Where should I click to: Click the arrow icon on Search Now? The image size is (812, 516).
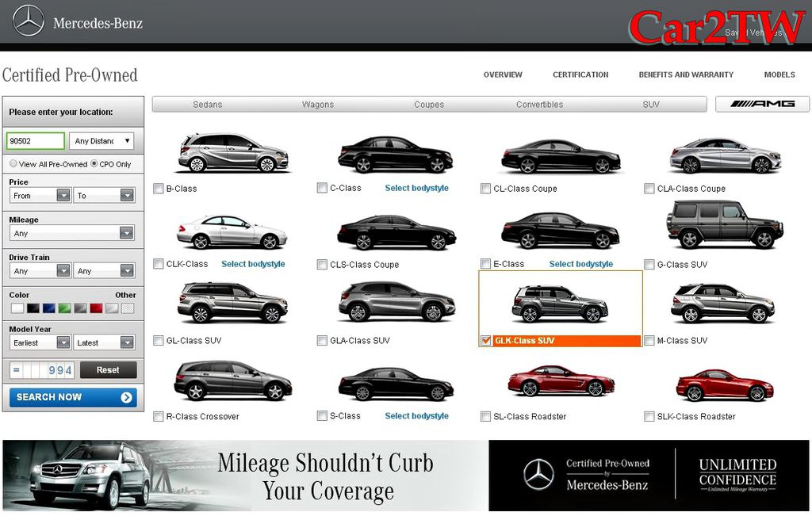click(126, 397)
